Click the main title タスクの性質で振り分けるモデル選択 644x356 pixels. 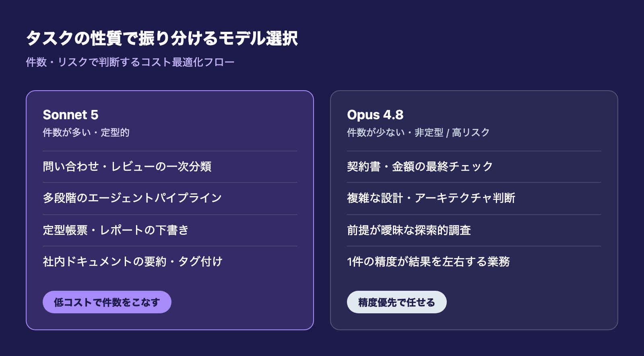pyautogui.click(x=162, y=38)
